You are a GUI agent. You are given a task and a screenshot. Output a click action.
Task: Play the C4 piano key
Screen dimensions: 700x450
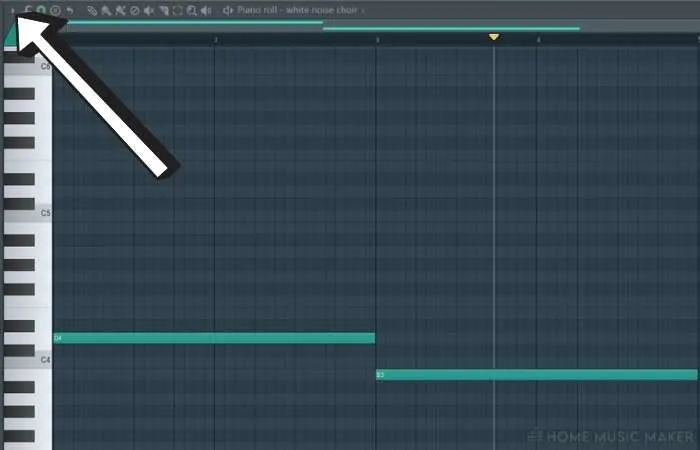[x=28, y=361]
